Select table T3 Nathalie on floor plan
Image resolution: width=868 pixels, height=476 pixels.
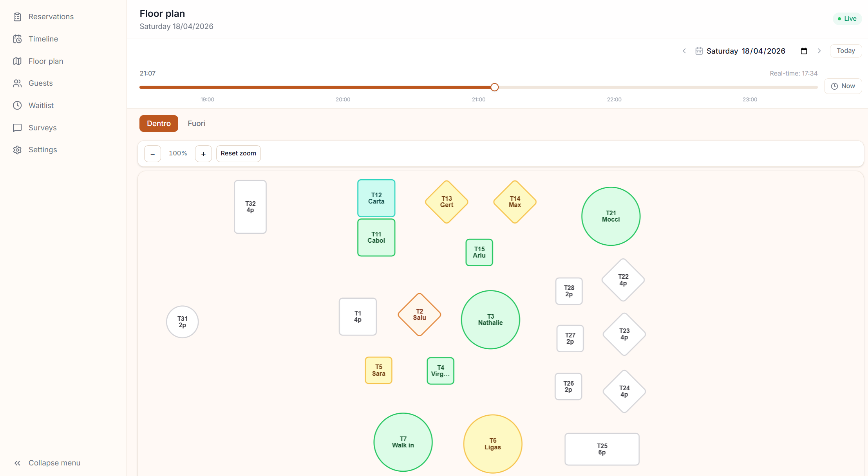tap(490, 319)
